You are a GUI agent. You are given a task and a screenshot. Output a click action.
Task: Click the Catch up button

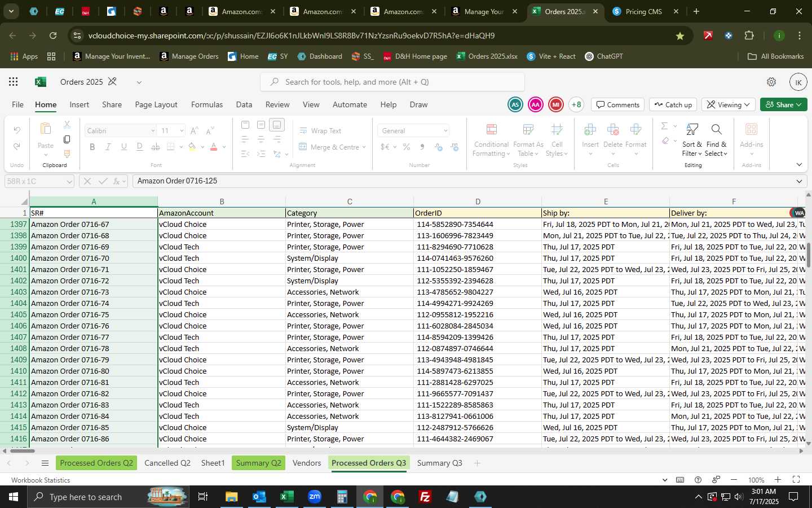[x=673, y=104]
